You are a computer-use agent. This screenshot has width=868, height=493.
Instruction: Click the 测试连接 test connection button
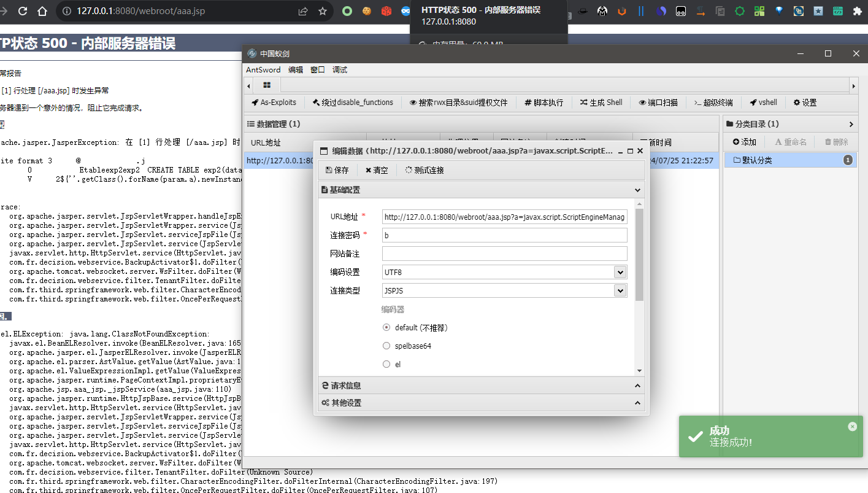coord(424,170)
